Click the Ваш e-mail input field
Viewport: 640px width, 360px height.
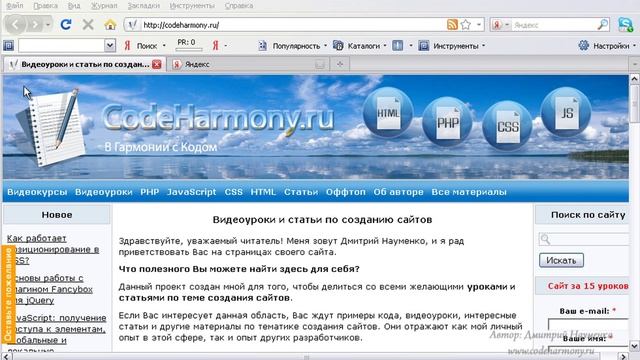[x=588, y=324]
